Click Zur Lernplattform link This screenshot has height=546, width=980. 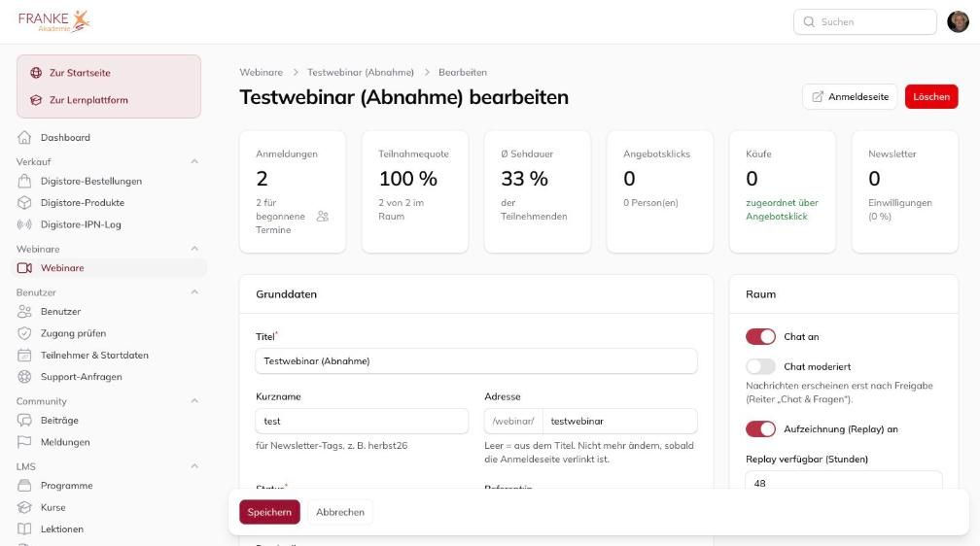pos(88,100)
